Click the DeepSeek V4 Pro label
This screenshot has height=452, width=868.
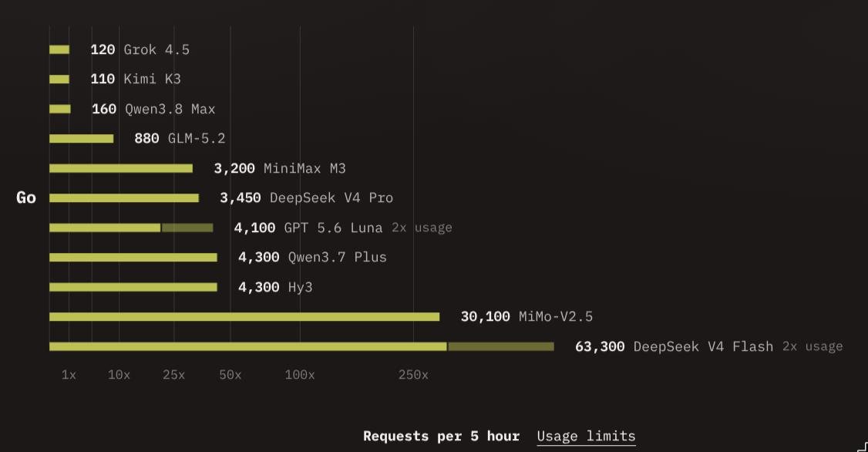331,198
